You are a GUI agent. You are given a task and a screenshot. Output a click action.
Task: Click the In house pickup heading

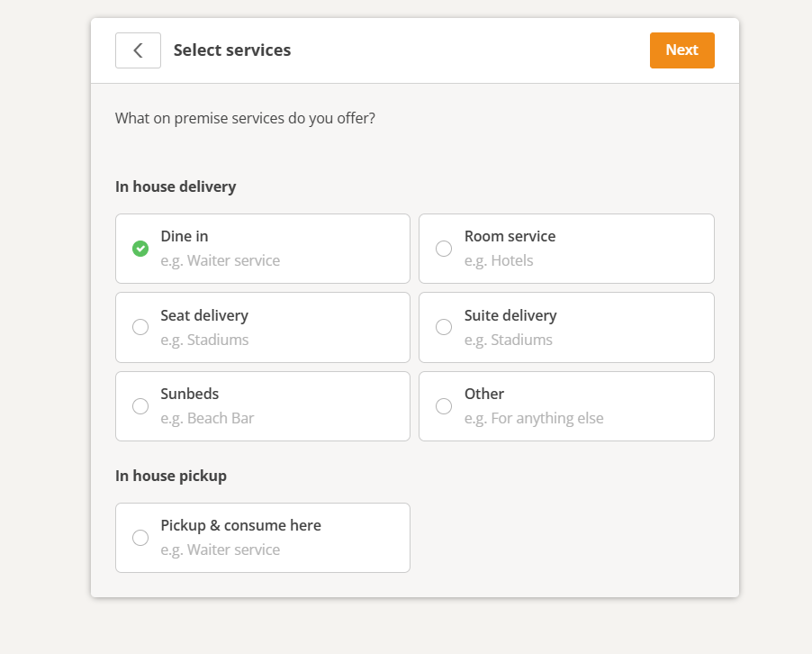pyautogui.click(x=171, y=476)
